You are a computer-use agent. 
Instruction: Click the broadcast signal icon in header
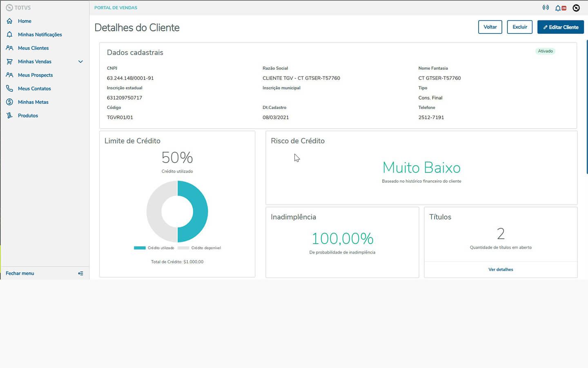pyautogui.click(x=546, y=7)
